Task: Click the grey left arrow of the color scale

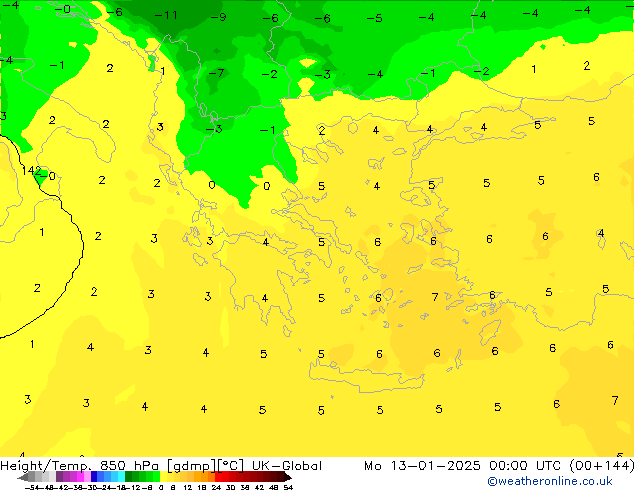Action: [x=23, y=477]
